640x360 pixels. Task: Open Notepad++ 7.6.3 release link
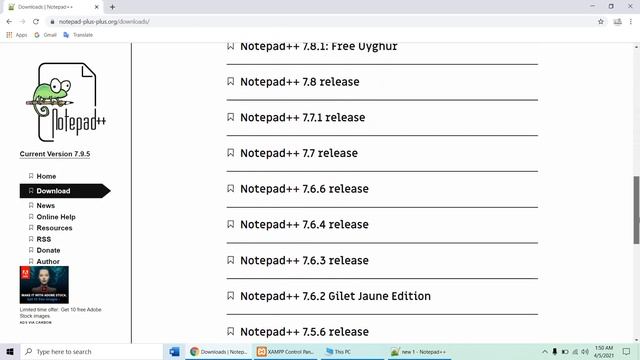(x=304, y=260)
